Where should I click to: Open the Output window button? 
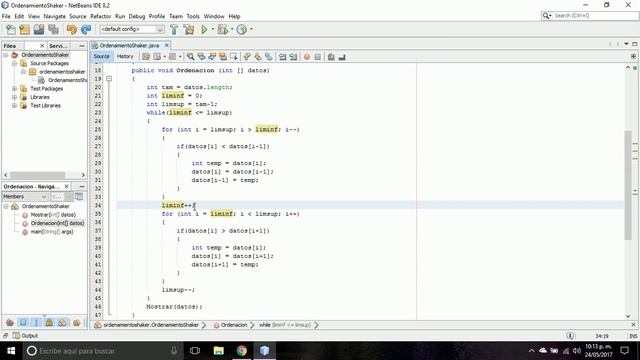tap(25, 336)
